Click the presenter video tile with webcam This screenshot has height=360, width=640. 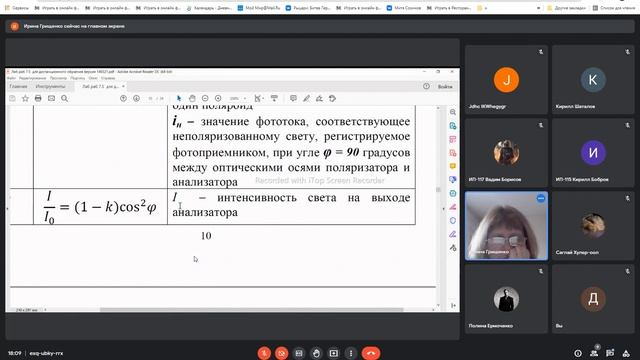point(506,226)
